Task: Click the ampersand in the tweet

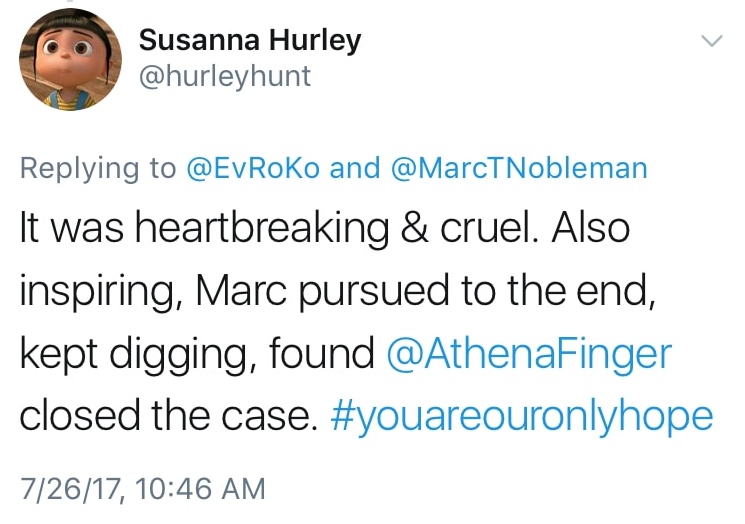Action: click(x=389, y=228)
